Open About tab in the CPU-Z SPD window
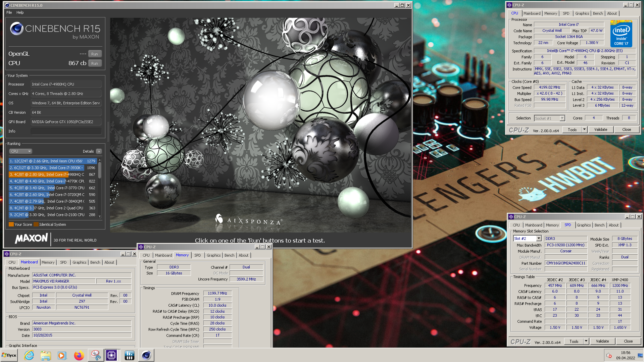644x362 pixels. (x=613, y=225)
